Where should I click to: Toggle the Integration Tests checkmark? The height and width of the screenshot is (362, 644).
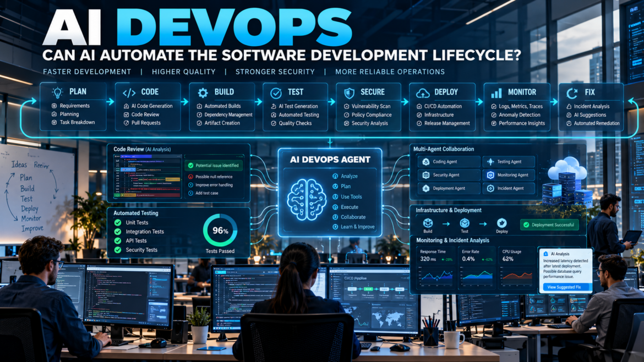pyautogui.click(x=118, y=232)
